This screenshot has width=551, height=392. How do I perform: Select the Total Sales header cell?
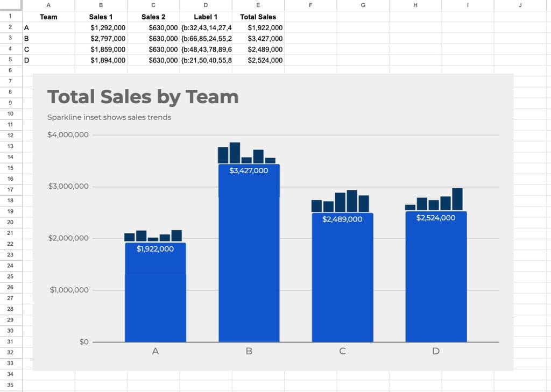[258, 17]
